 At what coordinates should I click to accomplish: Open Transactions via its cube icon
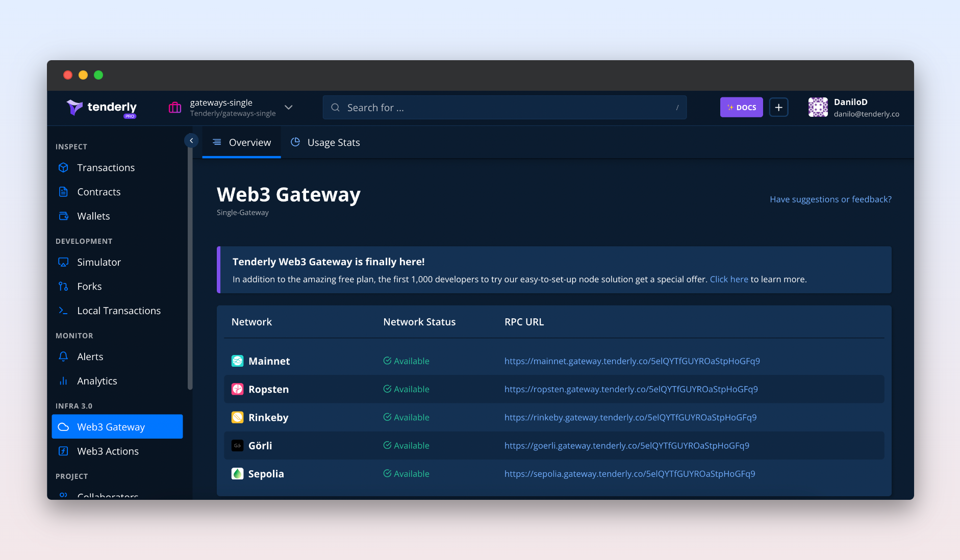point(63,168)
